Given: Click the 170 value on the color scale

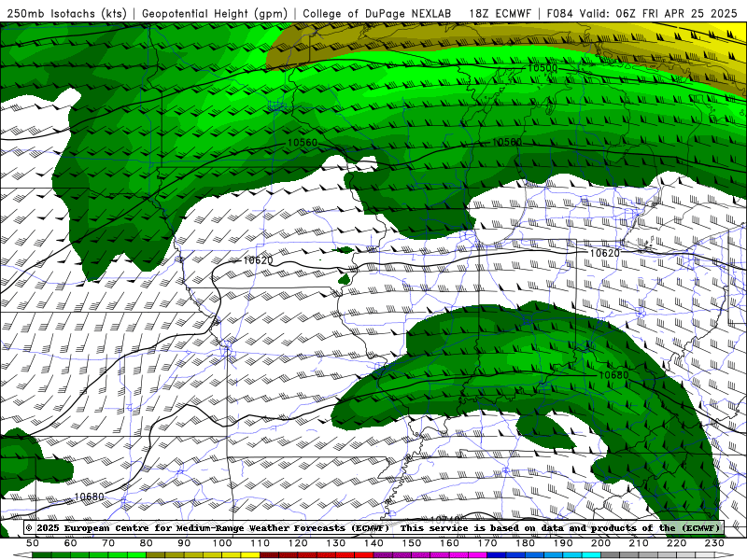Looking at the screenshot, I should point(486,543).
